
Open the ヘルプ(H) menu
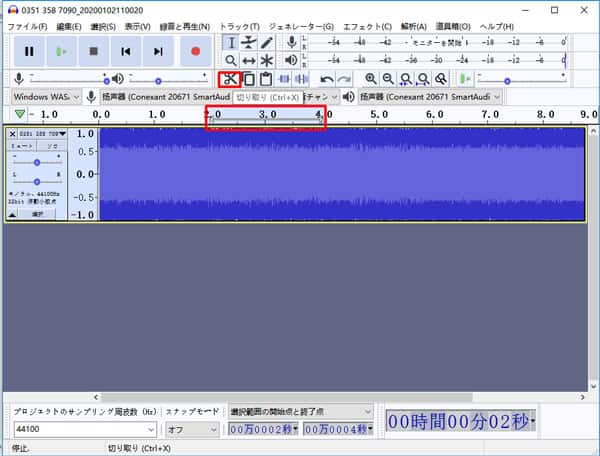[497, 26]
